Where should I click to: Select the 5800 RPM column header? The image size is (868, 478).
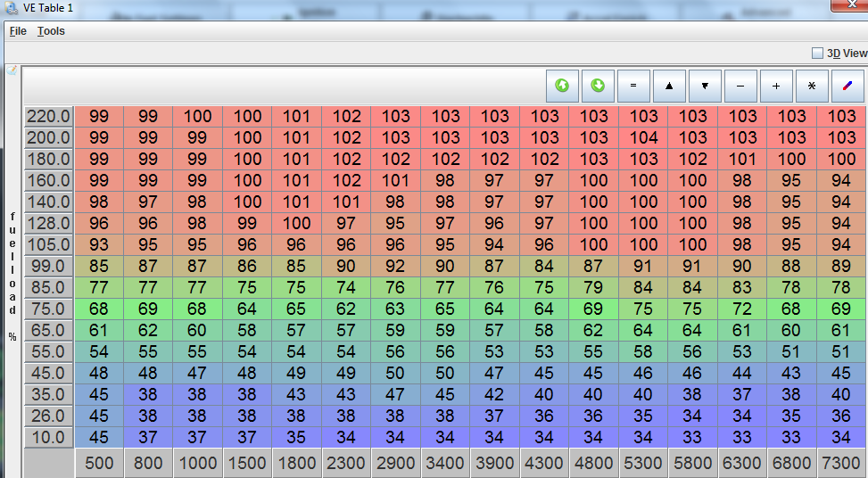(x=692, y=463)
